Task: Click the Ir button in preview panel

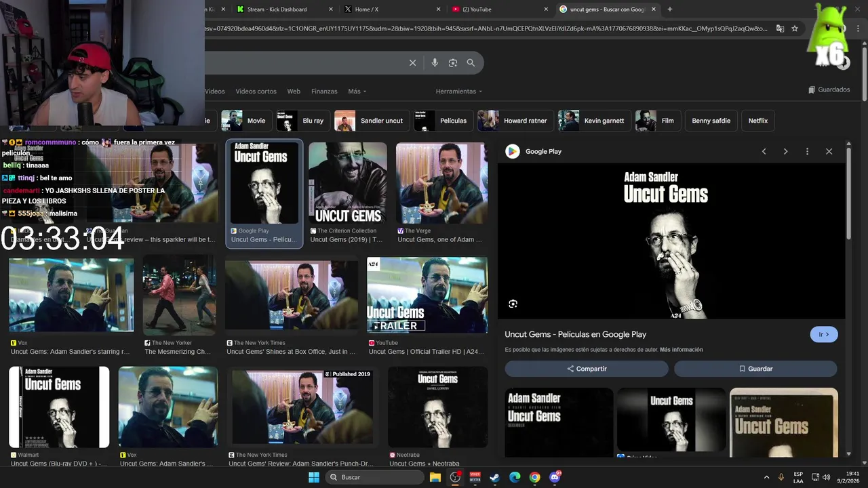Action: tap(824, 334)
